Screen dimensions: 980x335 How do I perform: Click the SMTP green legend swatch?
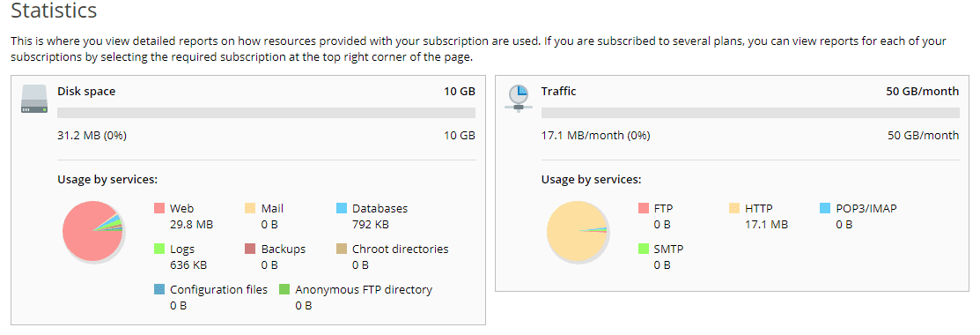[x=643, y=249]
